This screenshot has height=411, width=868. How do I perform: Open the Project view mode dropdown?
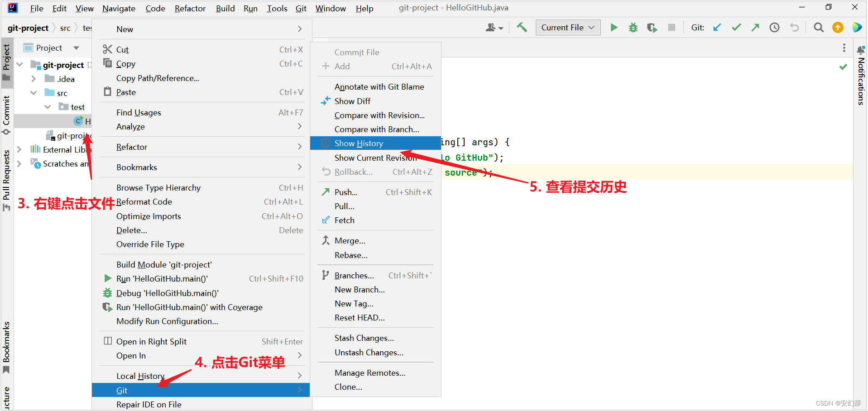click(76, 48)
